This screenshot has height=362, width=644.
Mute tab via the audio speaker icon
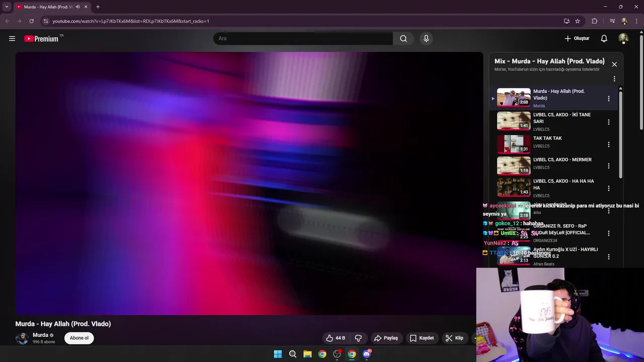[77, 7]
